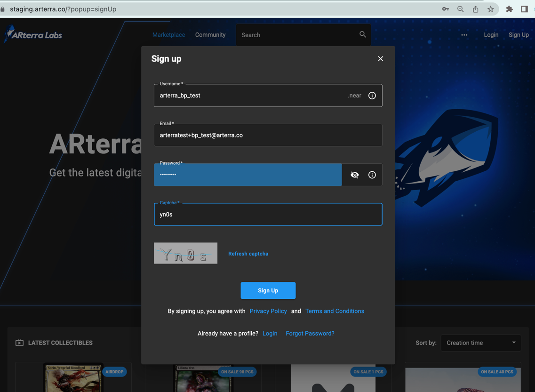This screenshot has width=535, height=392.
Task: View the Terms and Conditions
Action: coord(335,311)
